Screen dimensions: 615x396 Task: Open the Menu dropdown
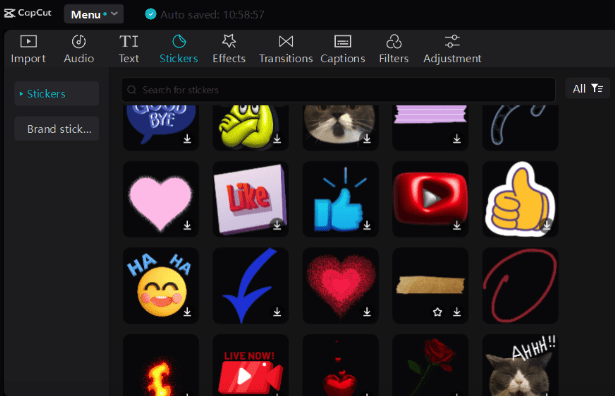pos(94,15)
